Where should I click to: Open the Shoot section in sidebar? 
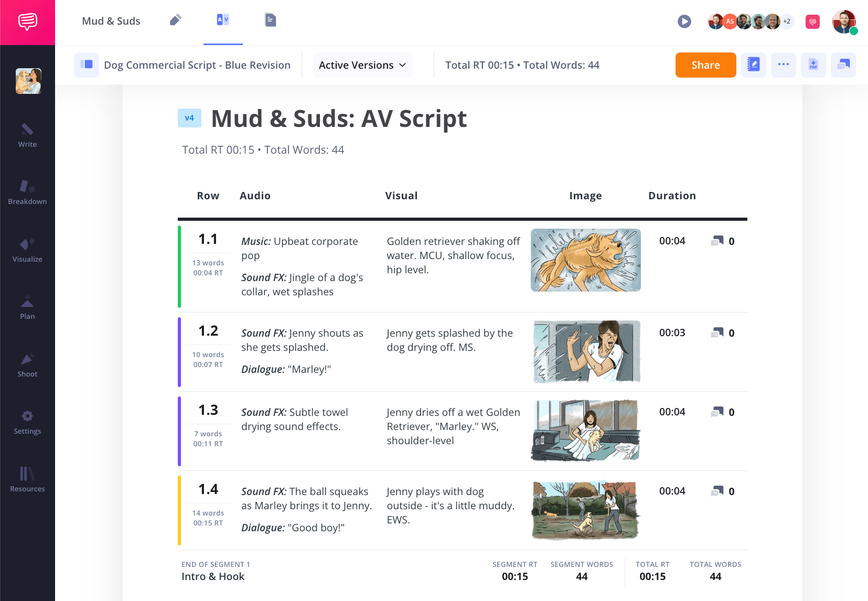27,365
